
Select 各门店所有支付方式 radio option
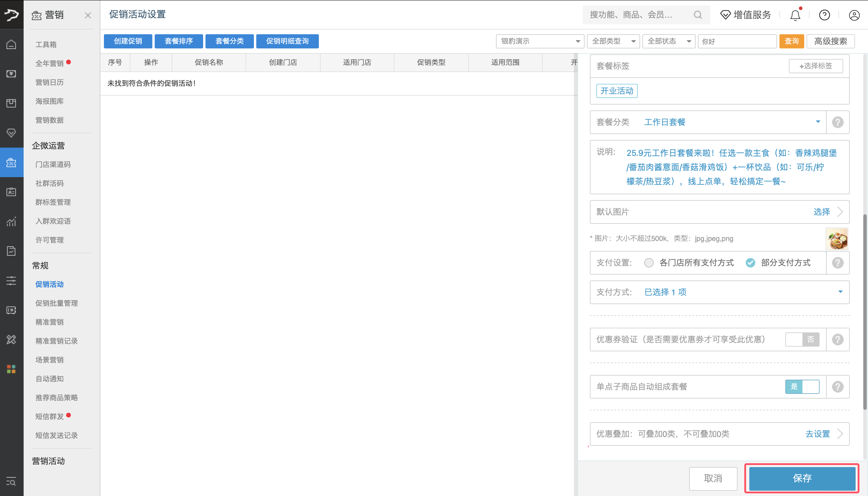click(x=649, y=263)
